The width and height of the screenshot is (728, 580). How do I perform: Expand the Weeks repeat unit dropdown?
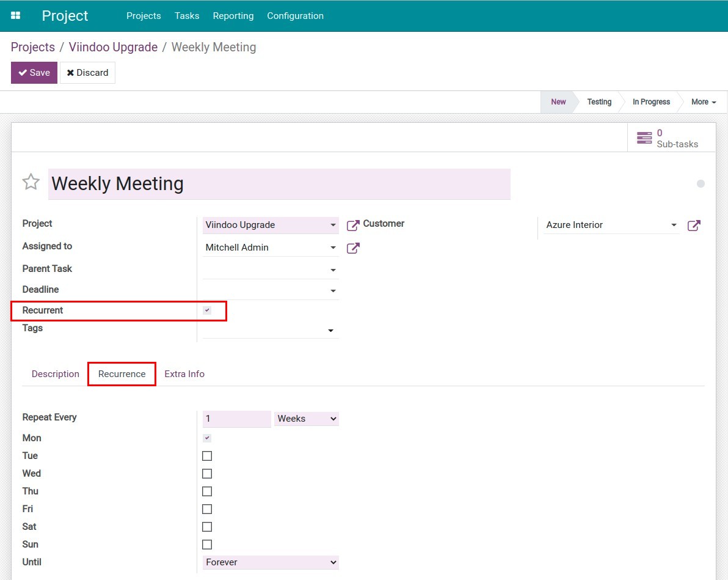307,419
